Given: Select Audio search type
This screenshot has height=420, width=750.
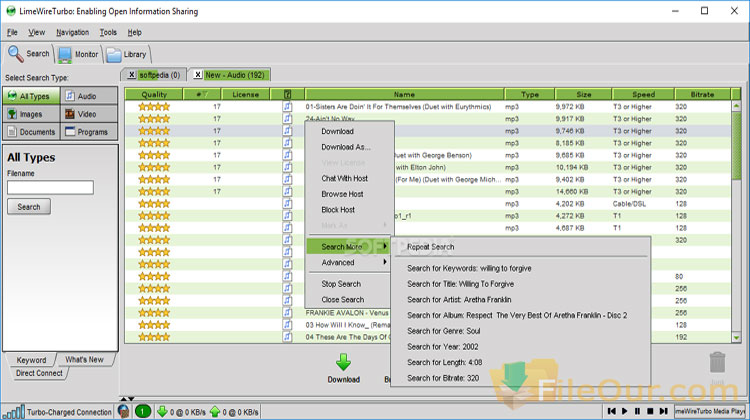Looking at the screenshot, I should [x=89, y=96].
